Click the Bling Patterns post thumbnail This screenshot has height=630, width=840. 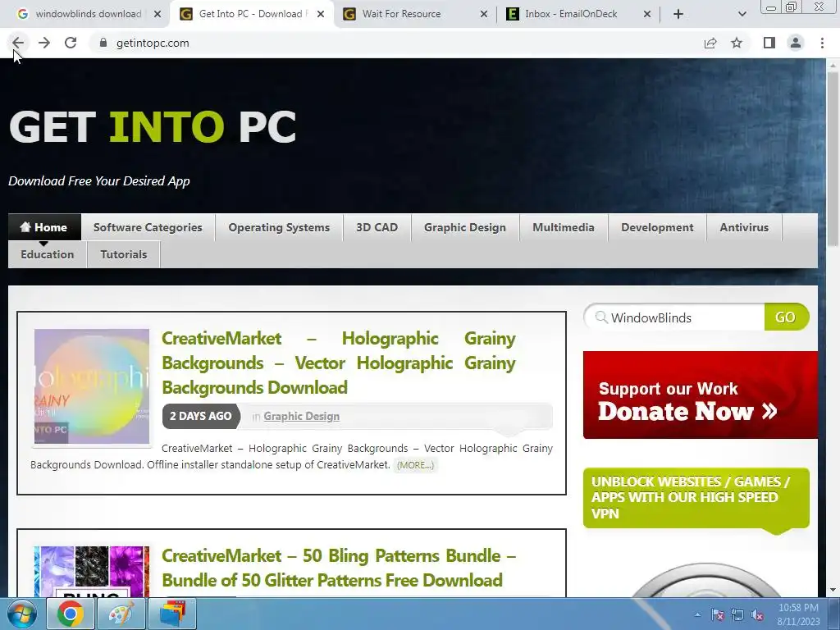[x=92, y=572]
